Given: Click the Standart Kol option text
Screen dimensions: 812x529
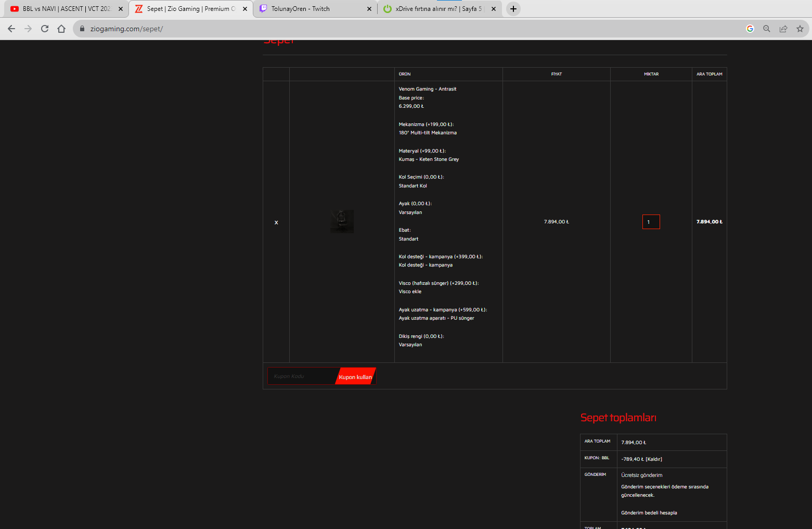Looking at the screenshot, I should (413, 186).
